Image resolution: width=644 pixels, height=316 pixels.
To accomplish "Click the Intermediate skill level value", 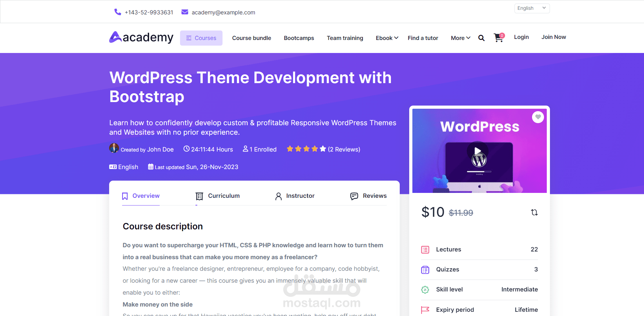I will (519, 290).
